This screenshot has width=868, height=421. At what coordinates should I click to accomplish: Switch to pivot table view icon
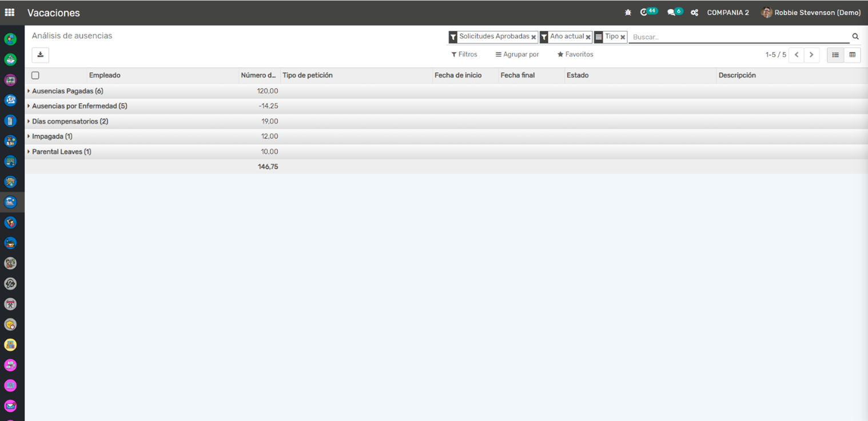(x=852, y=55)
